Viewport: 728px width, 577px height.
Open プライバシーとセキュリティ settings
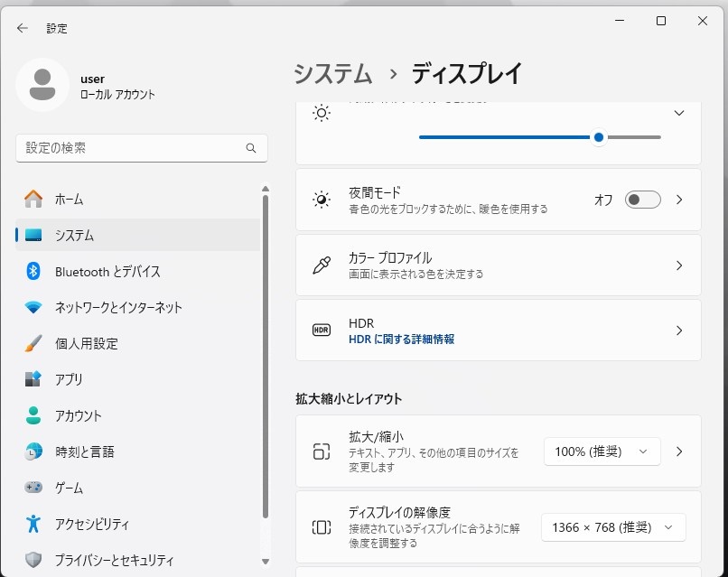138,560
